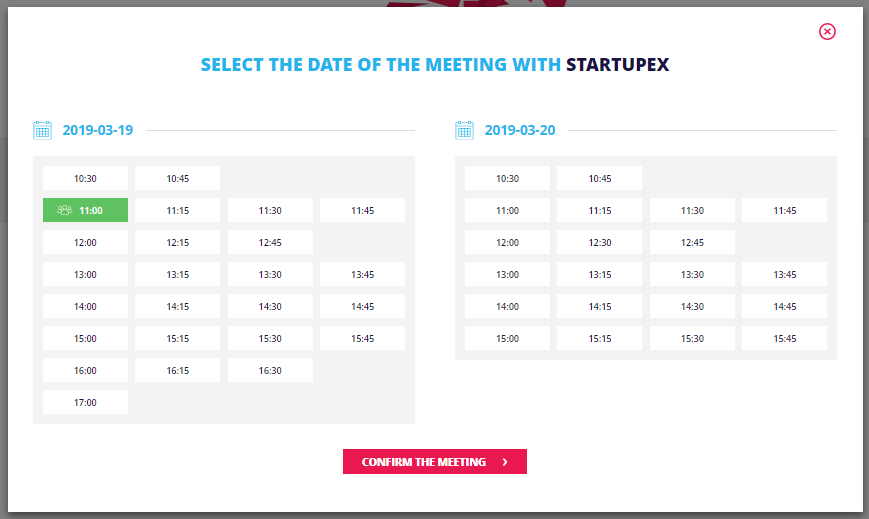Pick 12:30 slot on 2019-03-20
The image size is (869, 519).
600,242
